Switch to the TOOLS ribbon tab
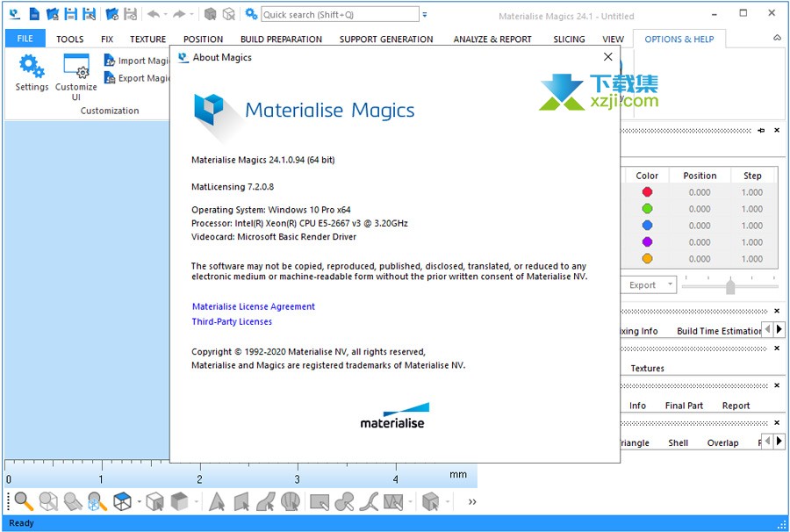790x532 pixels. [69, 40]
